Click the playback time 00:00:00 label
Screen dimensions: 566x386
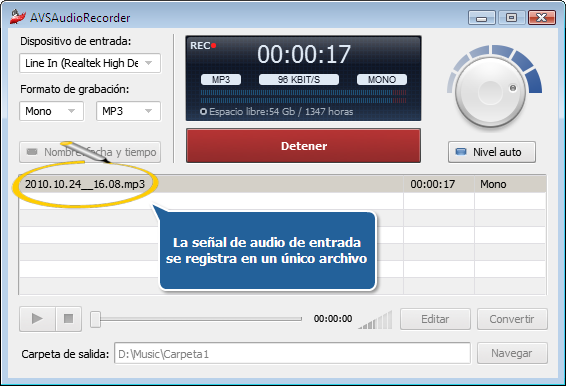click(x=333, y=319)
